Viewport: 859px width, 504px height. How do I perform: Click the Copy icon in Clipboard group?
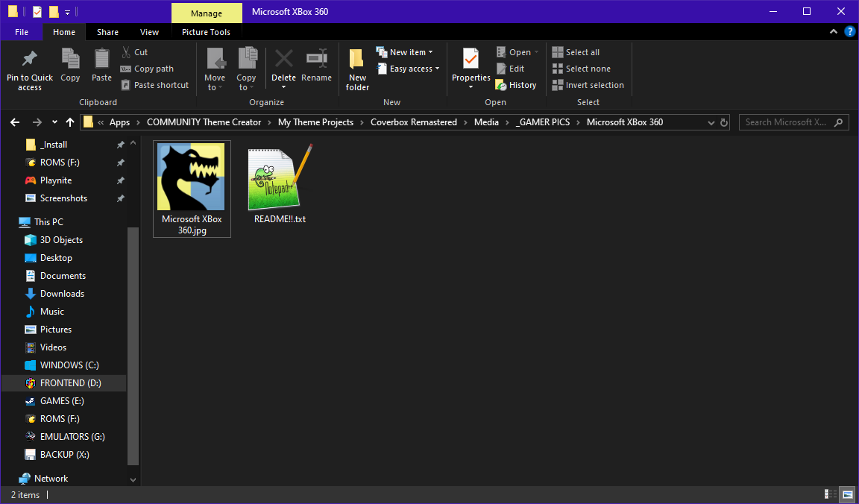pos(70,59)
